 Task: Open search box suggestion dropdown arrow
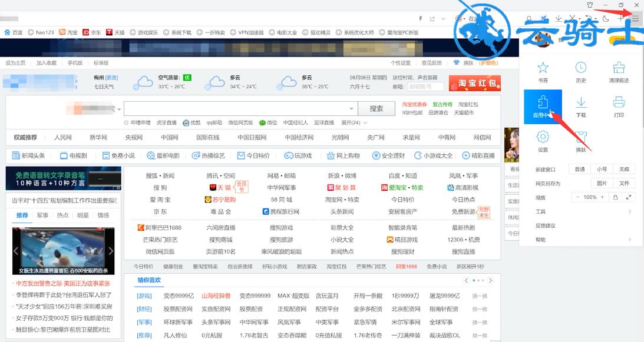point(352,109)
